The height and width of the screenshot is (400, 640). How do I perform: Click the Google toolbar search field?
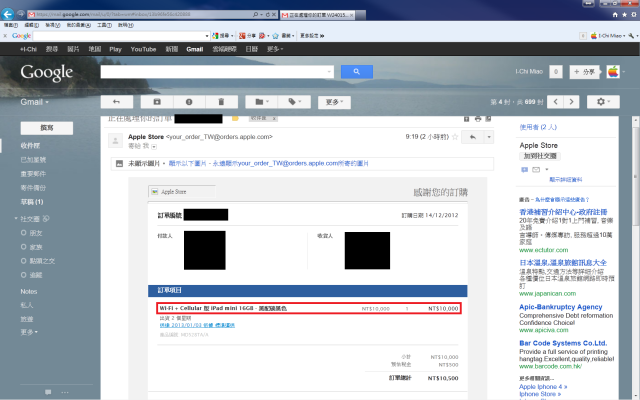(121, 36)
